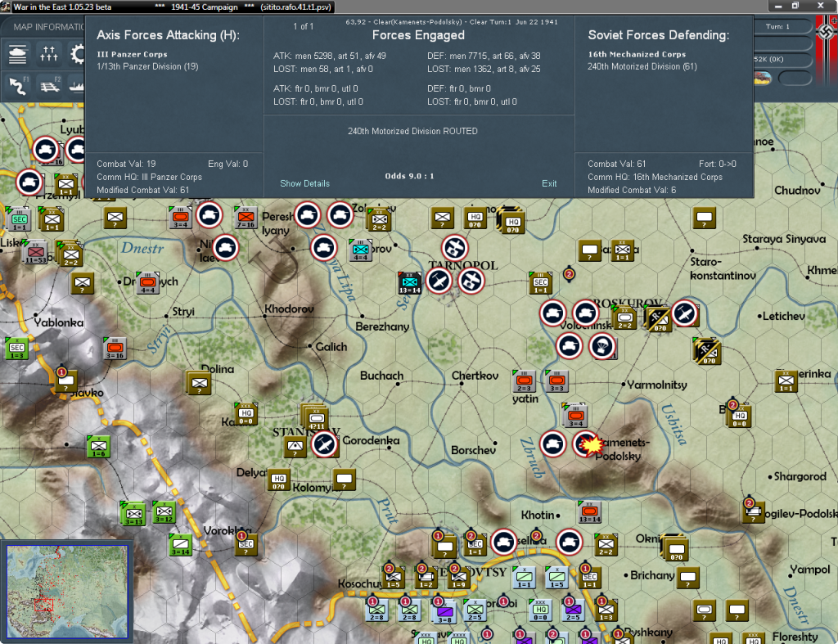The height and width of the screenshot is (644, 838).
Task: Click the Shargorod town label on map
Action: pyautogui.click(x=800, y=476)
